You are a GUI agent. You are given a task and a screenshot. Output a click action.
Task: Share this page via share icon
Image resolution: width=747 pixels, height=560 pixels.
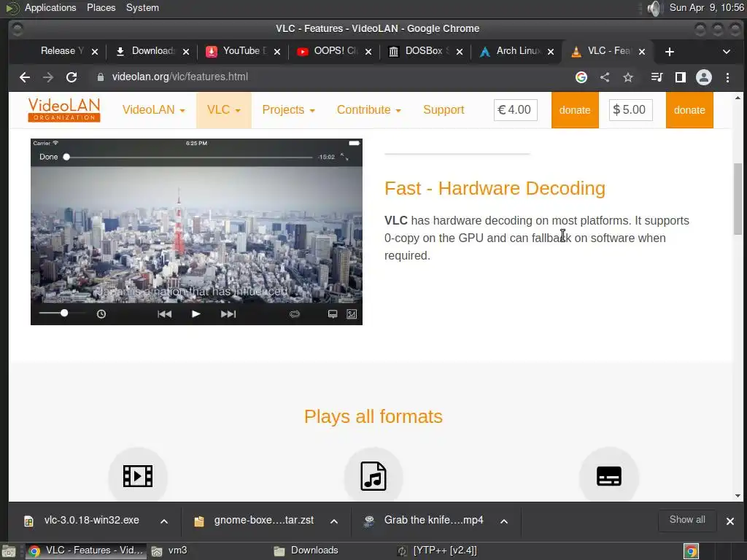(x=605, y=77)
